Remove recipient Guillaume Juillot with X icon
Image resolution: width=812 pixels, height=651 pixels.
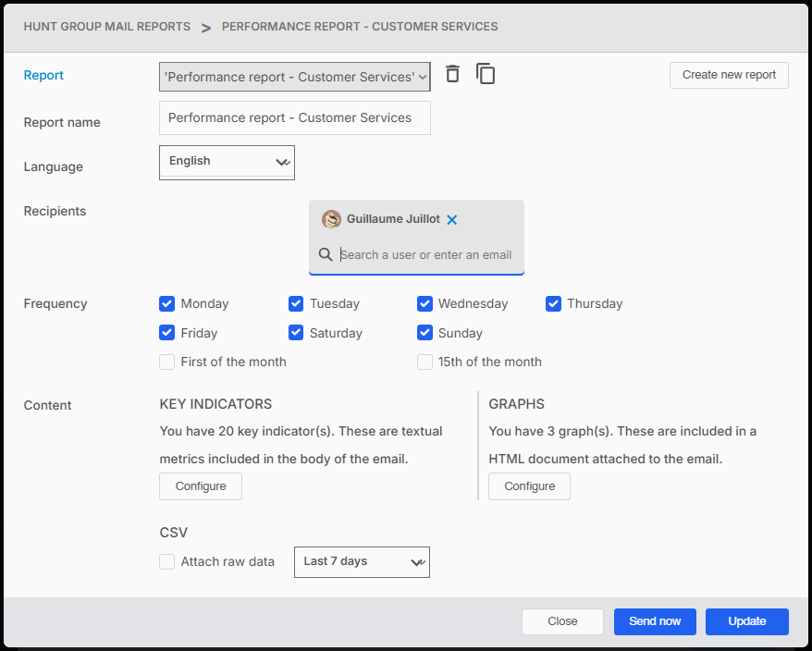pos(452,220)
